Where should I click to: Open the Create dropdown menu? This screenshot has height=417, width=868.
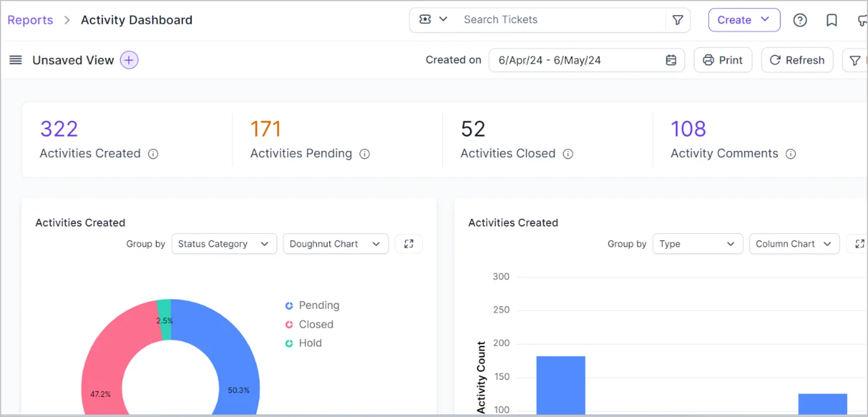[x=744, y=19]
